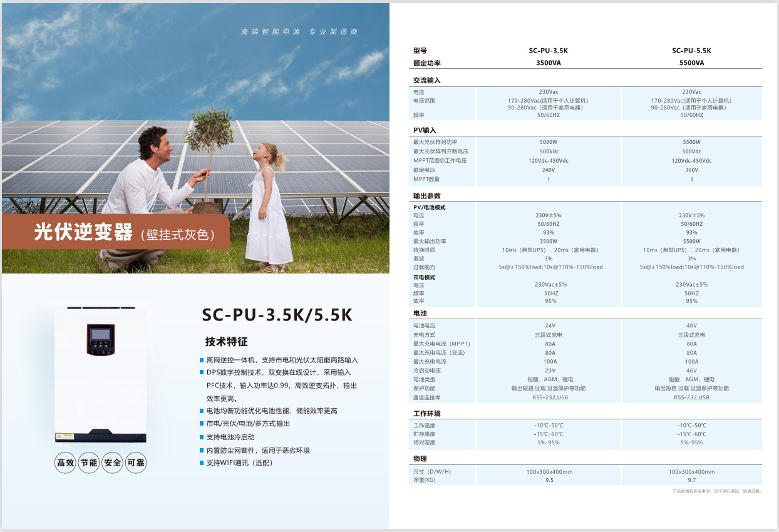Click the 安全 circular badge
This screenshot has width=779, height=532.
coord(113,463)
